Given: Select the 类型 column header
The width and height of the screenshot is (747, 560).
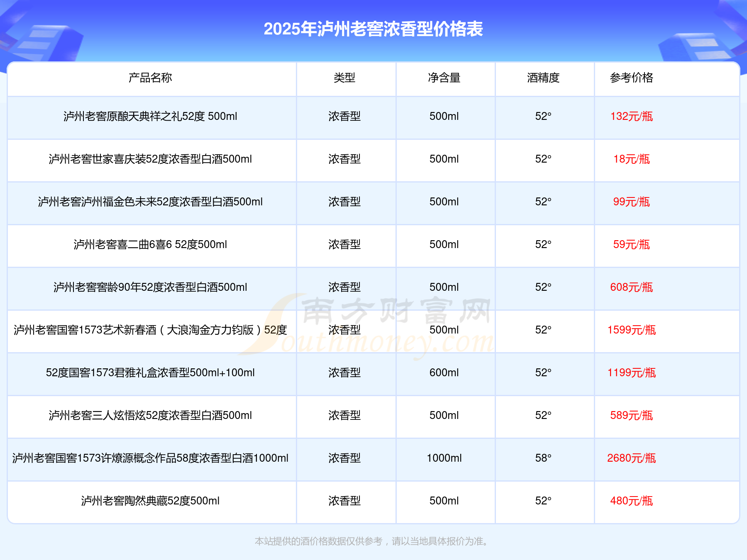Looking at the screenshot, I should [344, 78].
